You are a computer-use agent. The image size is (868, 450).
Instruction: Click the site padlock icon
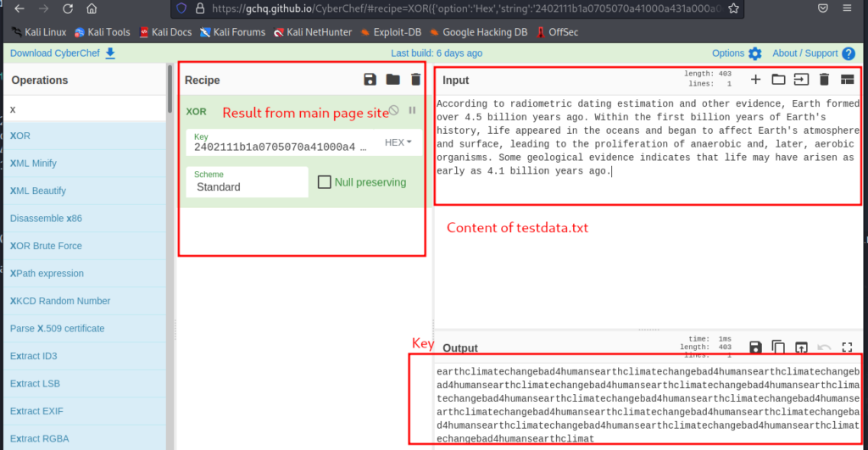point(200,8)
